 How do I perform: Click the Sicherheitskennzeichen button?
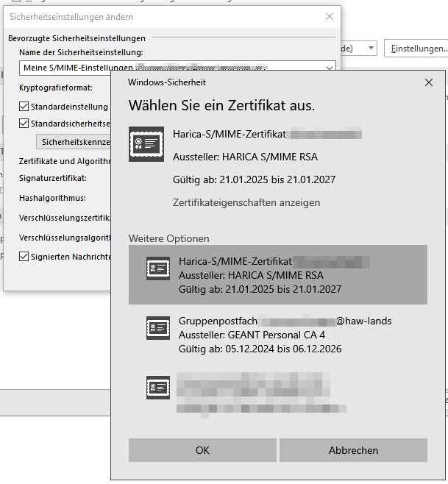[74, 142]
